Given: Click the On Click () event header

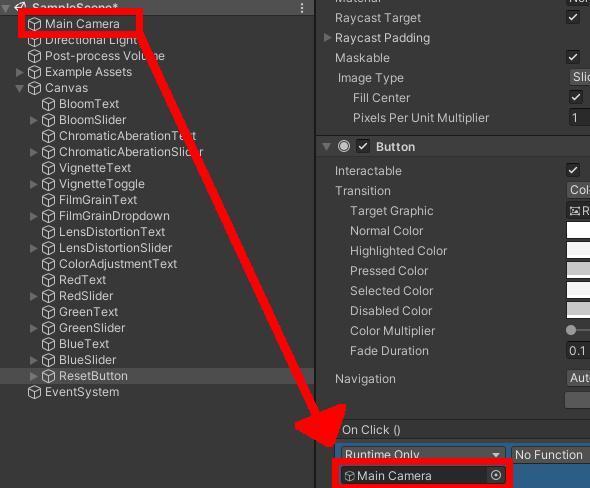Looking at the screenshot, I should tap(371, 430).
